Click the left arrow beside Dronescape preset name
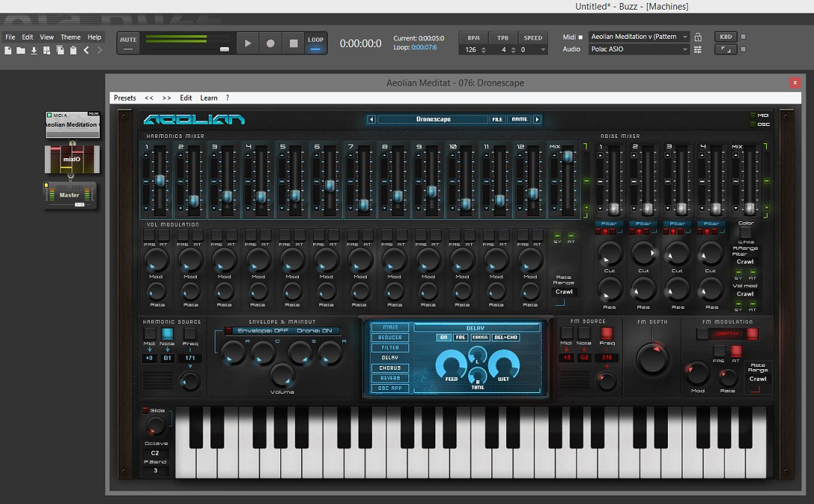 (371, 119)
